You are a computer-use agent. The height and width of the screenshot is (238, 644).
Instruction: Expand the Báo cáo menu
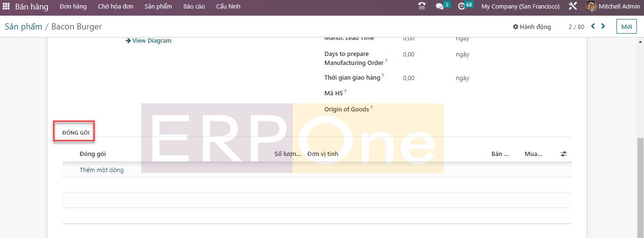coord(194,7)
